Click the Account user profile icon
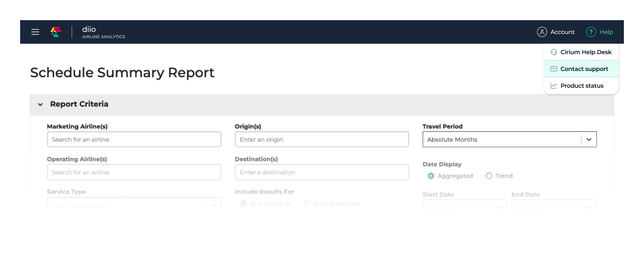Screen dimensions: 644x267 (x=542, y=32)
